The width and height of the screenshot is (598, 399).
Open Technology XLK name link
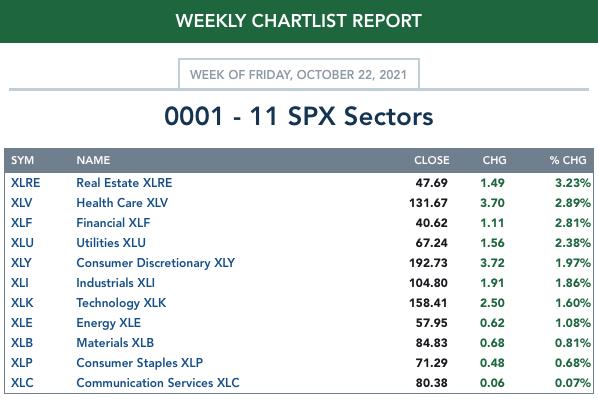click(121, 303)
